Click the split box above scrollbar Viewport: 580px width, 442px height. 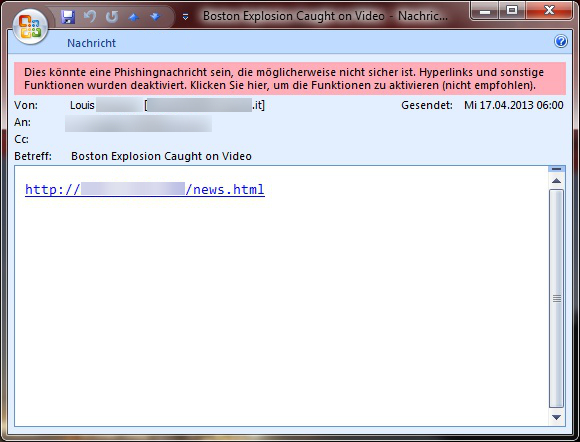tap(556, 169)
